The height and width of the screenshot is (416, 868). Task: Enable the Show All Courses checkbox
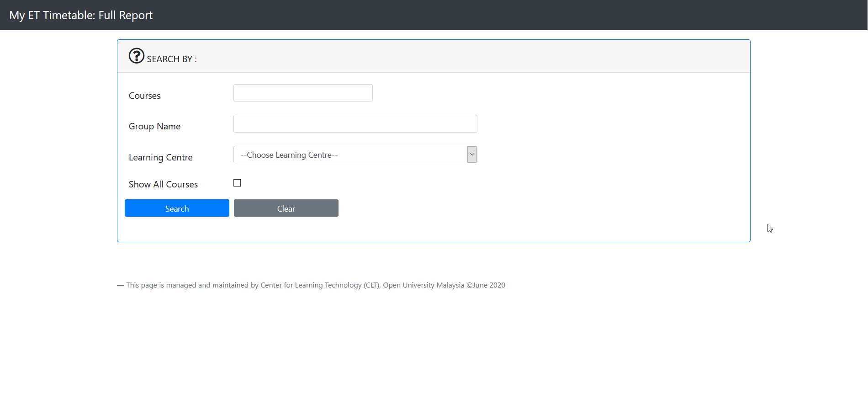tap(237, 183)
